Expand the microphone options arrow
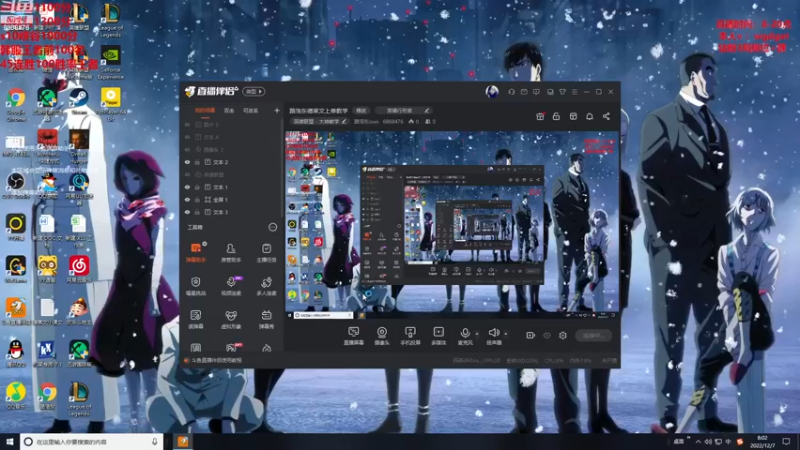The width and height of the screenshot is (800, 450). click(x=477, y=334)
